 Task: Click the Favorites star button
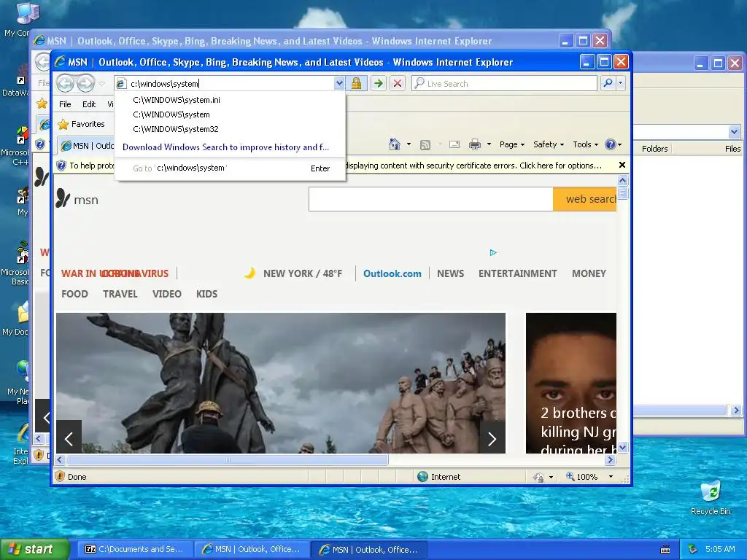pyautogui.click(x=81, y=124)
